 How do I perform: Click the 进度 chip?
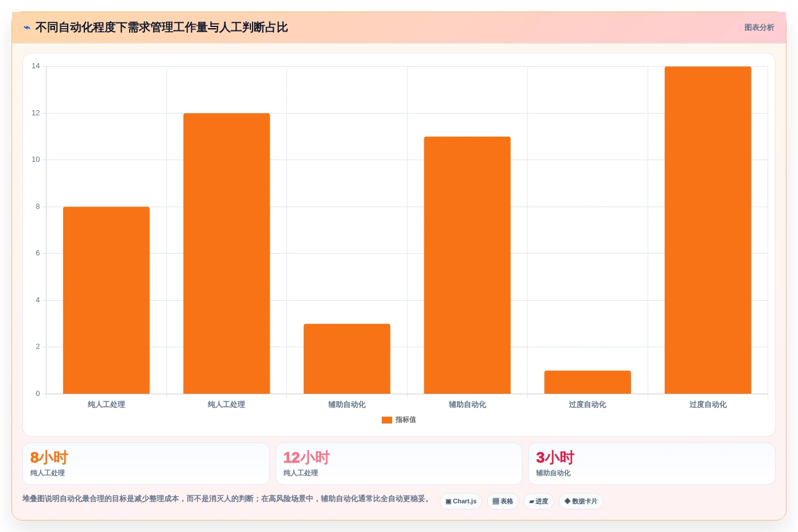(539, 501)
